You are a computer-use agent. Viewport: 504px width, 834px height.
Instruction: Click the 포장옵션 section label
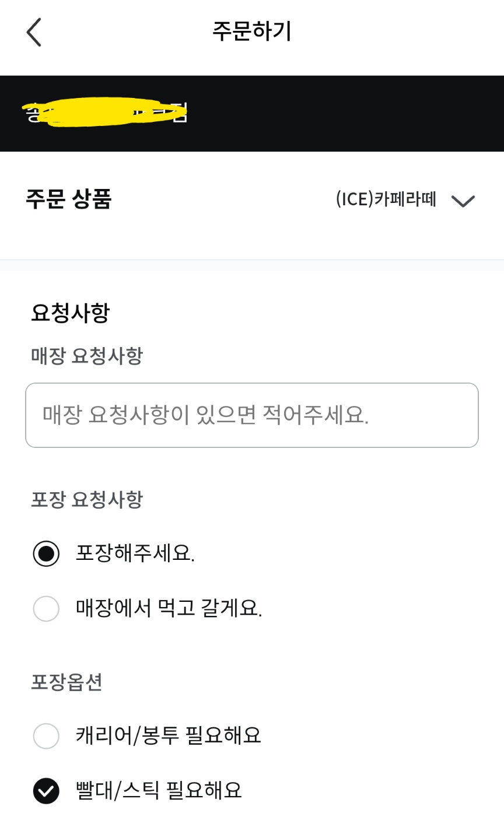[66, 683]
